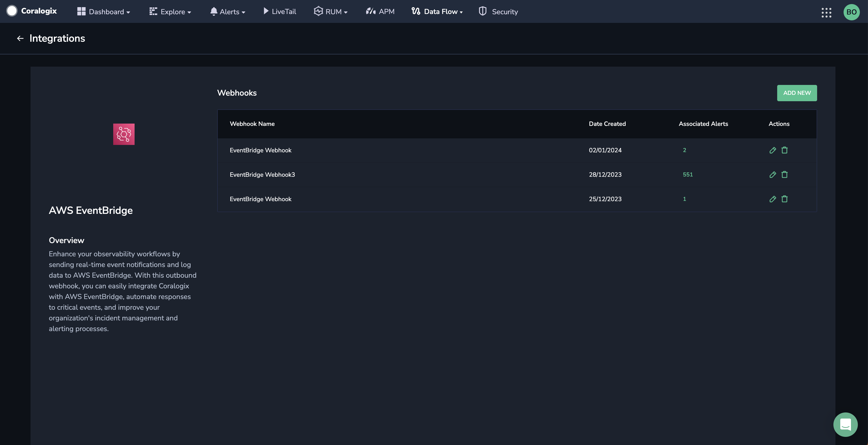The height and width of the screenshot is (445, 868).
Task: Delete the 02/01/2024 EventBridge Webhook
Action: click(x=785, y=150)
